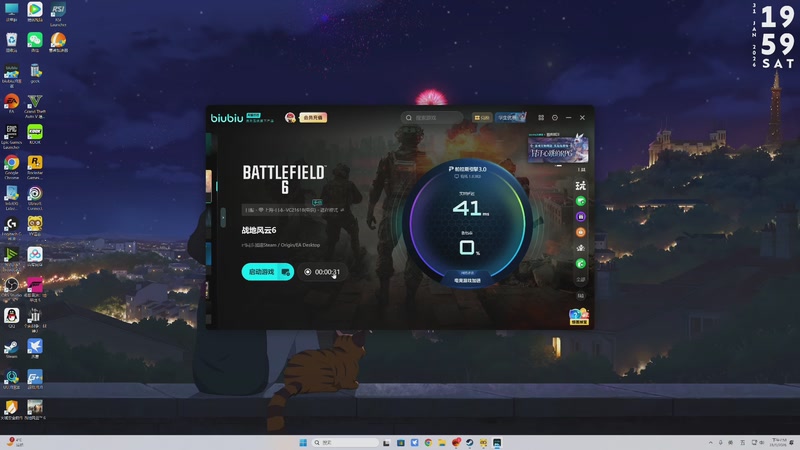Click the biubiu logo in title bar
The image size is (800, 450).
click(227, 118)
